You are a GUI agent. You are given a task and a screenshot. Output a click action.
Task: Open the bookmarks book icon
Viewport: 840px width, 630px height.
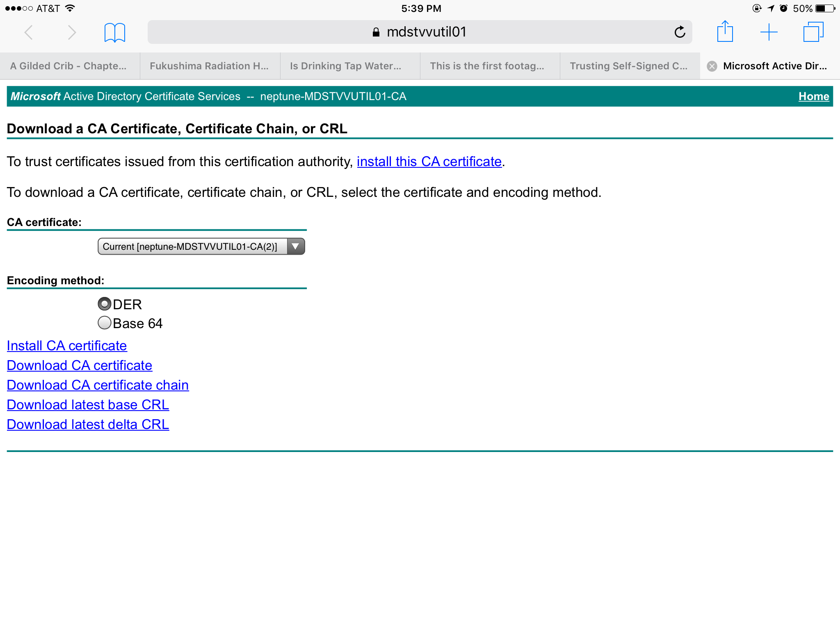114,32
